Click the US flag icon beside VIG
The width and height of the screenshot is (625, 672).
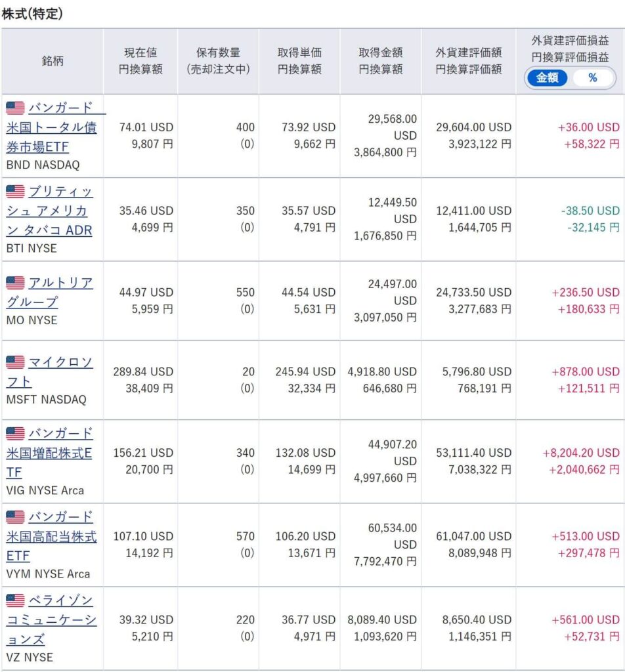16,433
